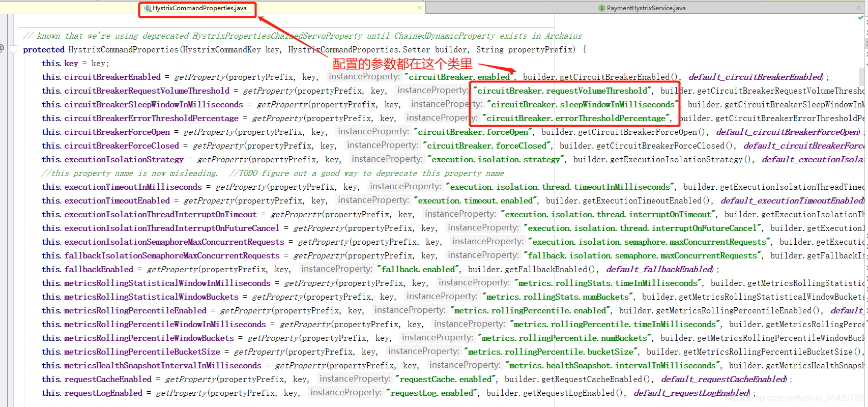Click the this.circuitBreakerRequestVolumeThreshold field
Screen dimensions: 868x407
[x=136, y=91]
